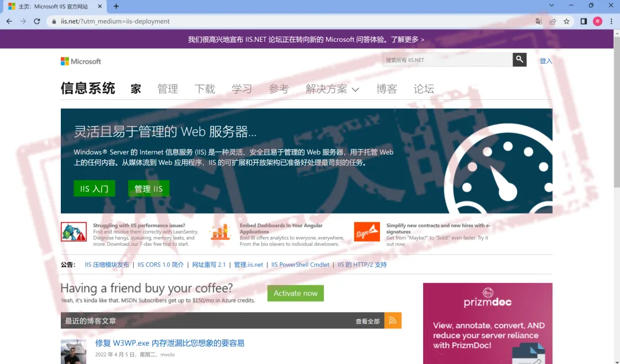Open IIS CORS 1.0 简介 link

tap(161, 265)
